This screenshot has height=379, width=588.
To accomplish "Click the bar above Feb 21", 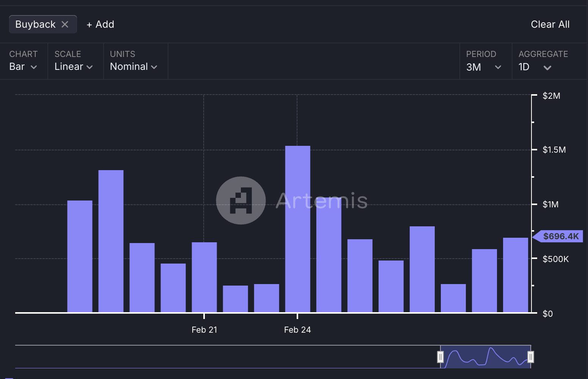I will pos(204,277).
